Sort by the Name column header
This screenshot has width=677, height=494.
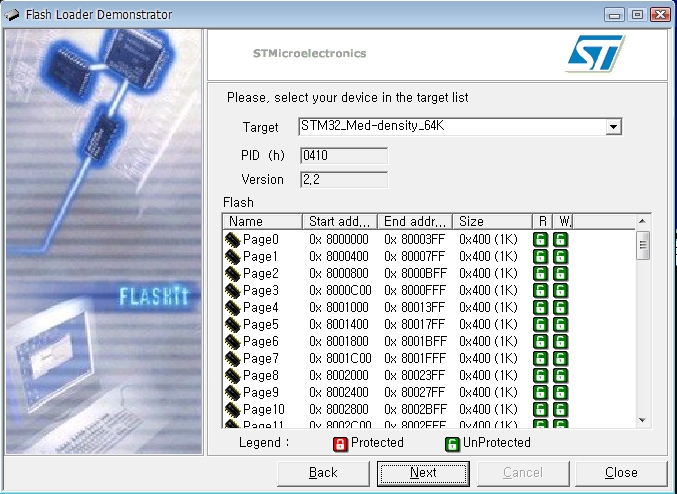click(263, 222)
